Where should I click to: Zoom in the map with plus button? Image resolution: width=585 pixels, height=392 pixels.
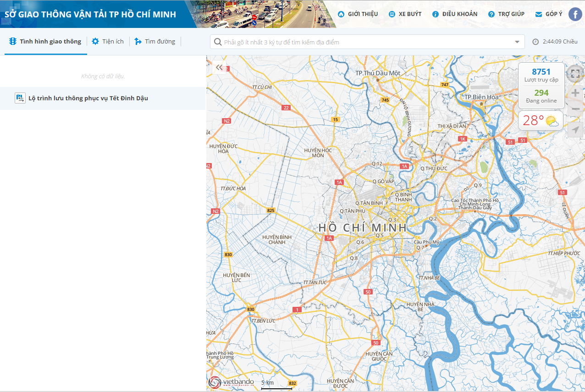point(575,93)
